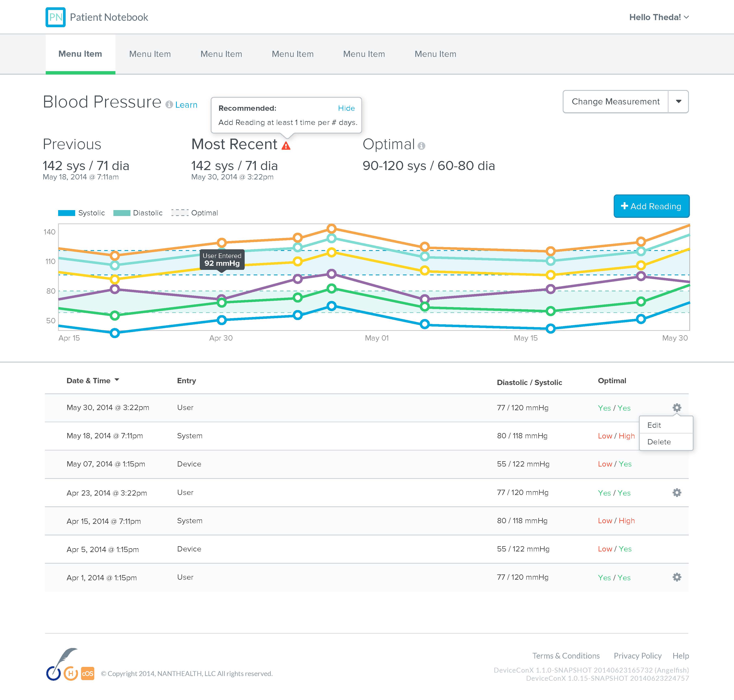Hide the Recommended tooltip

346,108
